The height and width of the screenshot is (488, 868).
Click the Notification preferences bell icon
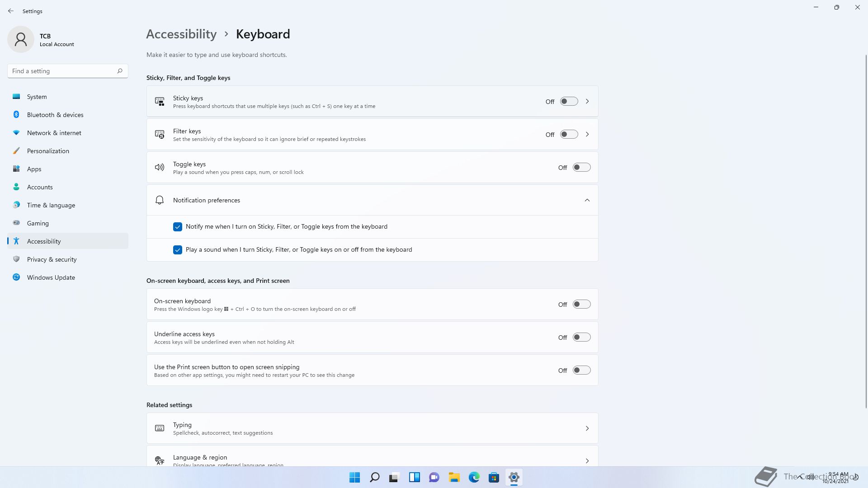tap(160, 200)
